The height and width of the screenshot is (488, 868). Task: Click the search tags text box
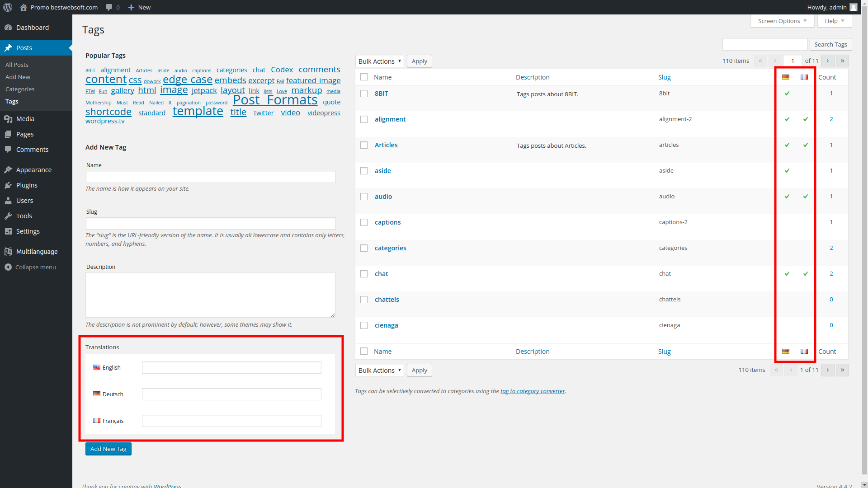(x=765, y=44)
